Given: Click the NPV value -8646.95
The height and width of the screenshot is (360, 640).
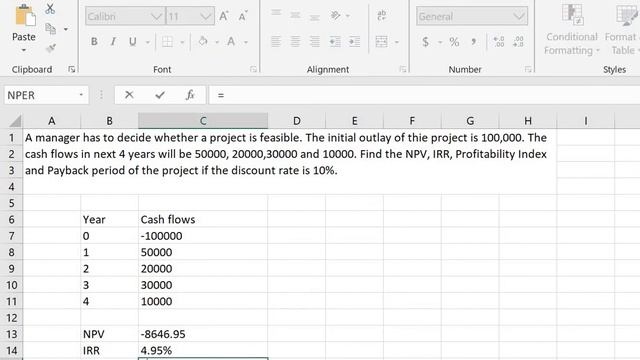Looking at the screenshot, I should pyautogui.click(x=203, y=334).
